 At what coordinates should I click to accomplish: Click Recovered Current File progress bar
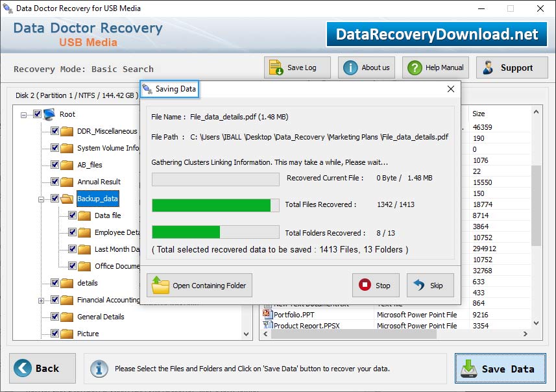point(215,180)
